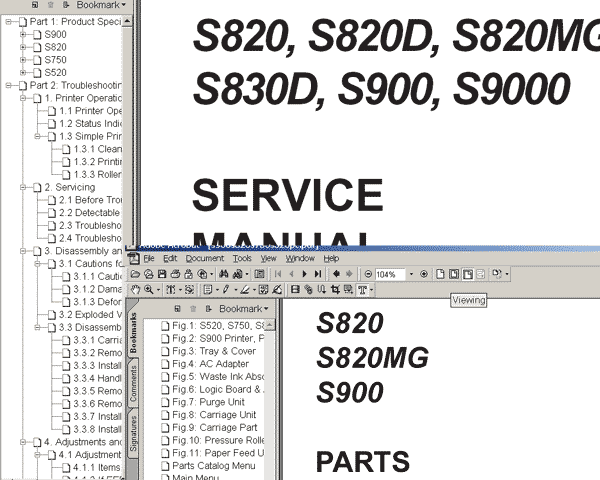Screen dimensions: 600x480
Task: Open the Document menu
Action: 205,258
